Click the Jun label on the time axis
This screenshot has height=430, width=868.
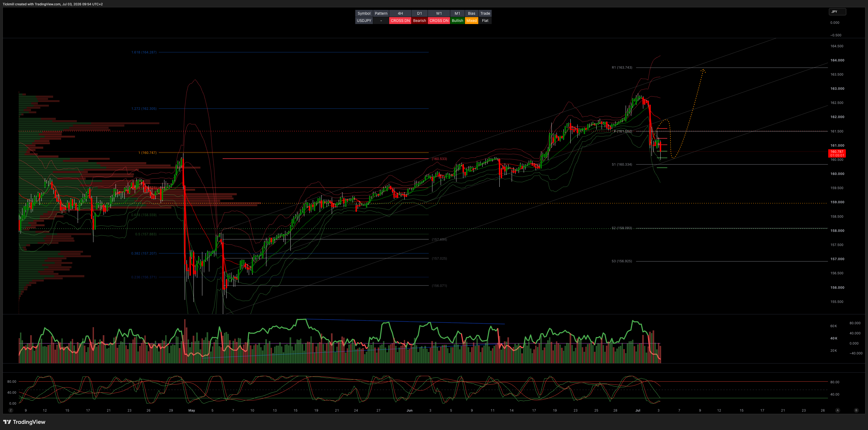409,411
